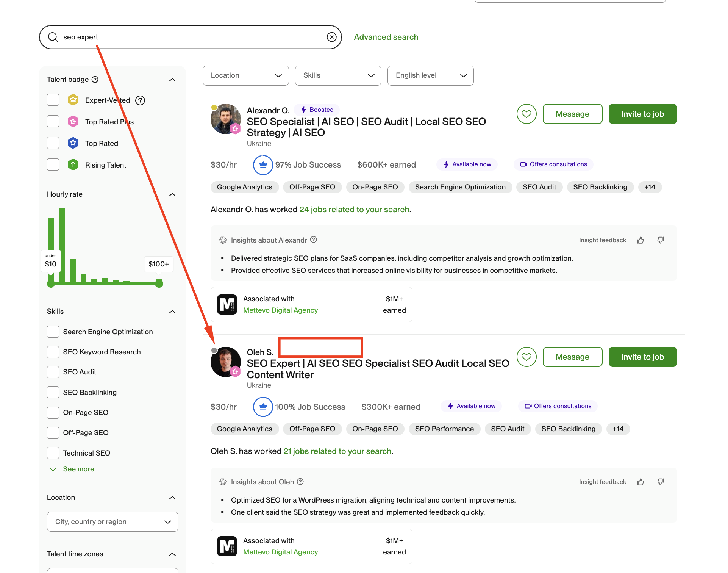Thumbs up Alexandr's insight feedback
This screenshot has height=573, width=728.
640,240
